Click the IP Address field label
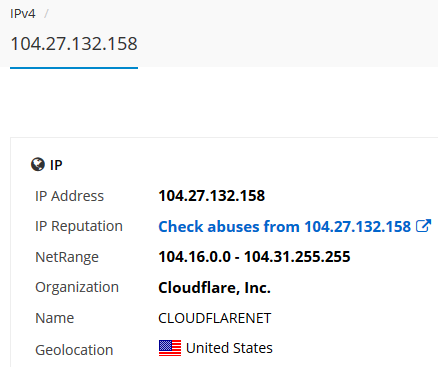Viewport: 438px width, 367px height. (x=69, y=196)
